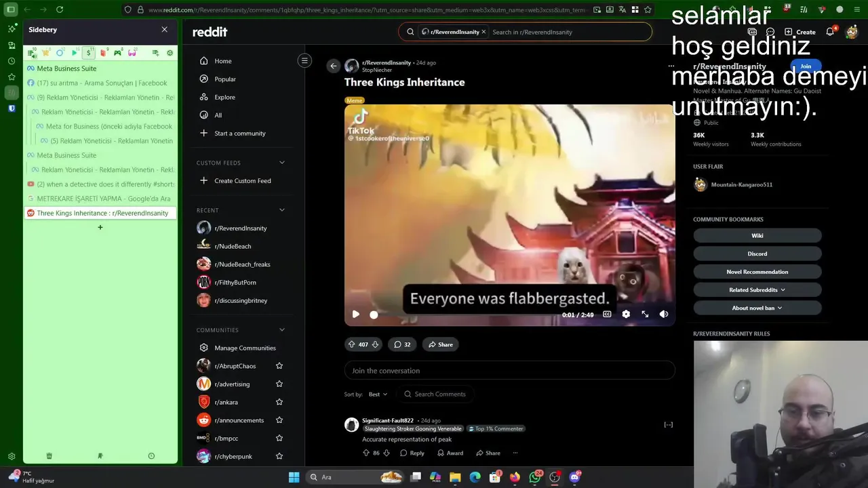Reply to Significant-Fault822's comment

pyautogui.click(x=412, y=453)
